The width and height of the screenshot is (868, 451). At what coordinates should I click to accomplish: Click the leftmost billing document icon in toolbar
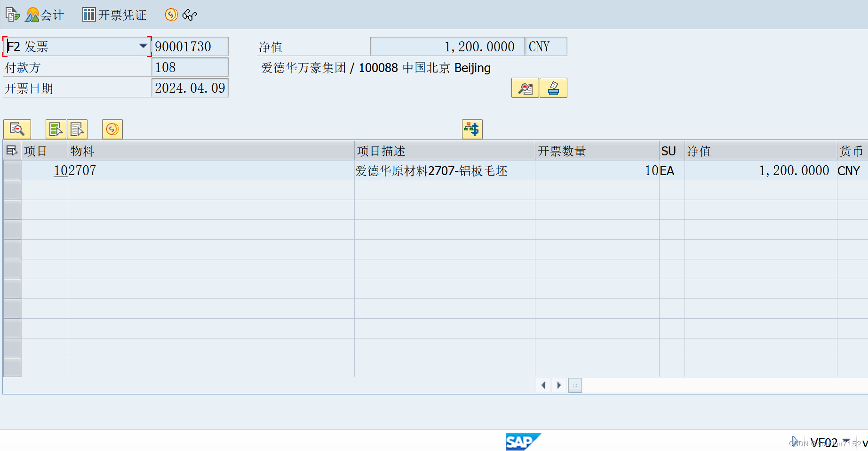click(12, 14)
